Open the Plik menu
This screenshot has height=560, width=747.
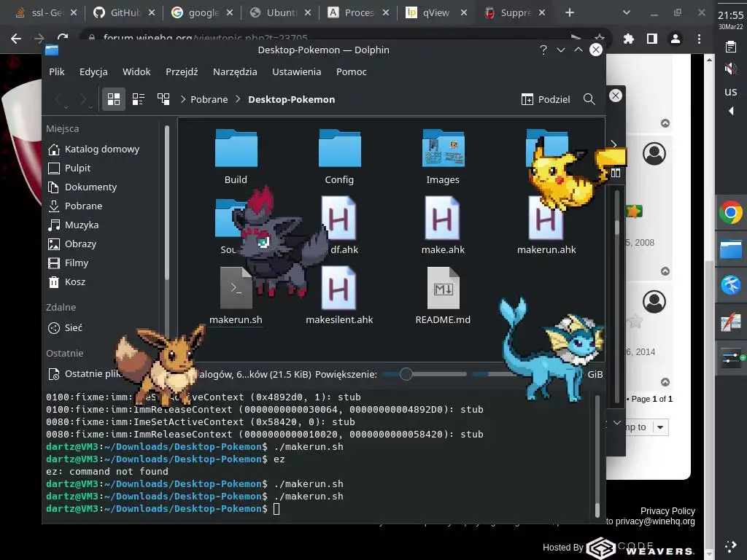(57, 71)
